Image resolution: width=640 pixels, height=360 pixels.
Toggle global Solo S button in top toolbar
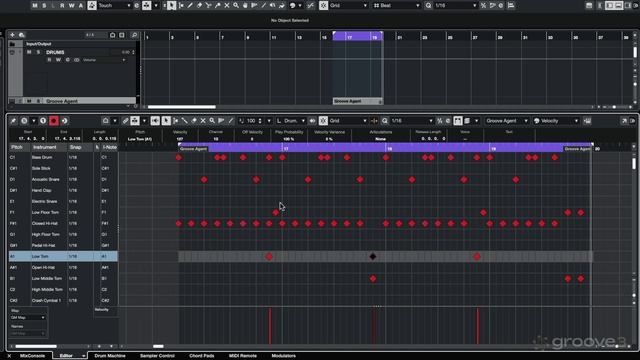coord(44,5)
